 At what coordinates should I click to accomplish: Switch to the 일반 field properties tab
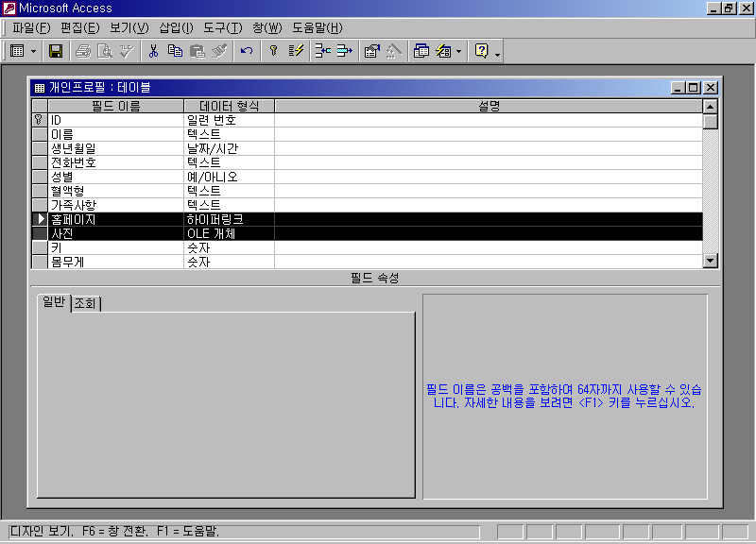click(x=54, y=302)
